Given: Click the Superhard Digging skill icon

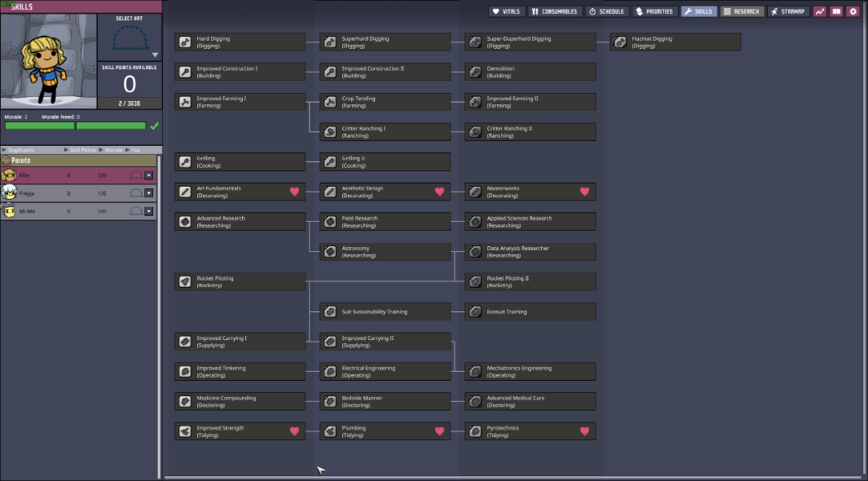Looking at the screenshot, I should [x=330, y=42].
